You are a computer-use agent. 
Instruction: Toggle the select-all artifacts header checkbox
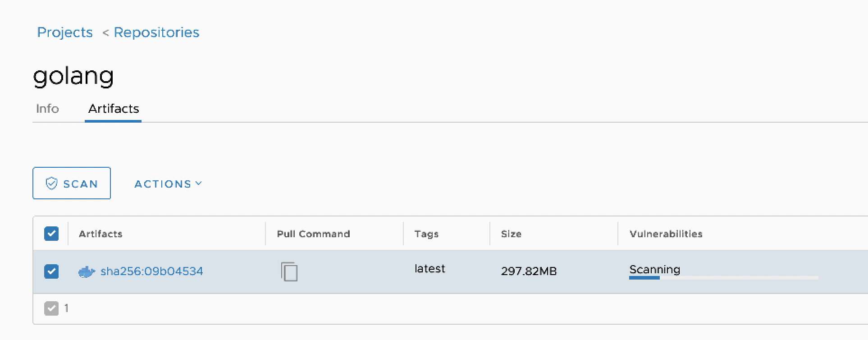[x=51, y=234]
